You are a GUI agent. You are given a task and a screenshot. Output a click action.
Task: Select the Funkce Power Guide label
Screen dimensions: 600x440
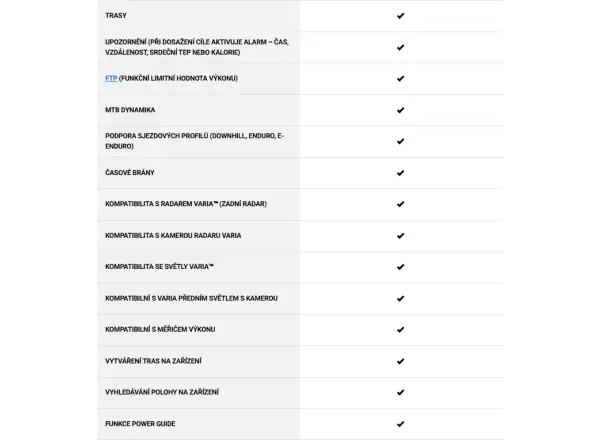click(140, 424)
